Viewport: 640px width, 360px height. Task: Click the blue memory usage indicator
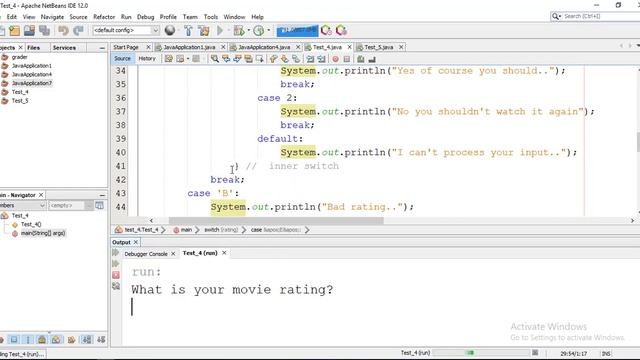coord(297,31)
